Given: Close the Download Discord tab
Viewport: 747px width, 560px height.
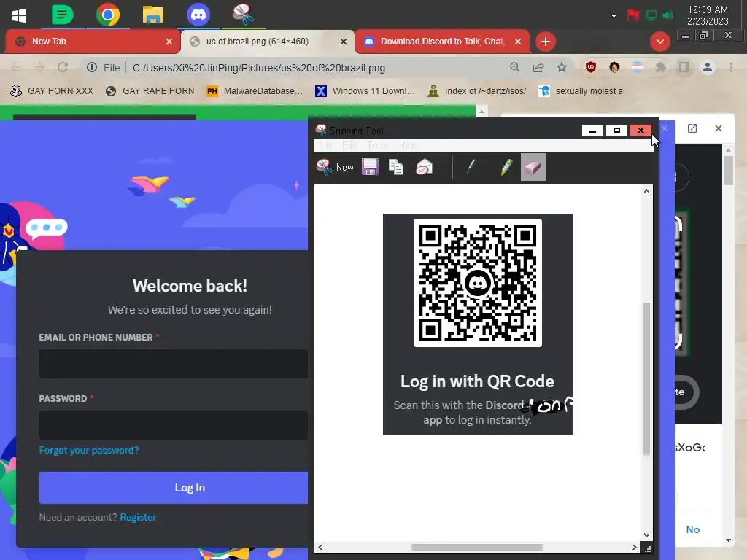Looking at the screenshot, I should [x=518, y=42].
